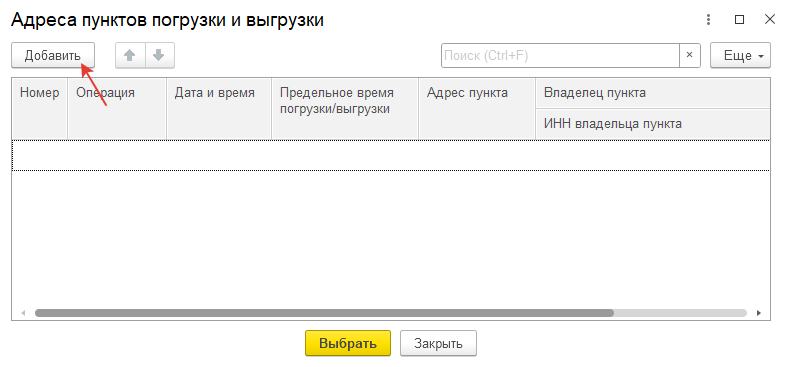Move row up with arrow icon
Screen dimensions: 788x367
[131, 55]
